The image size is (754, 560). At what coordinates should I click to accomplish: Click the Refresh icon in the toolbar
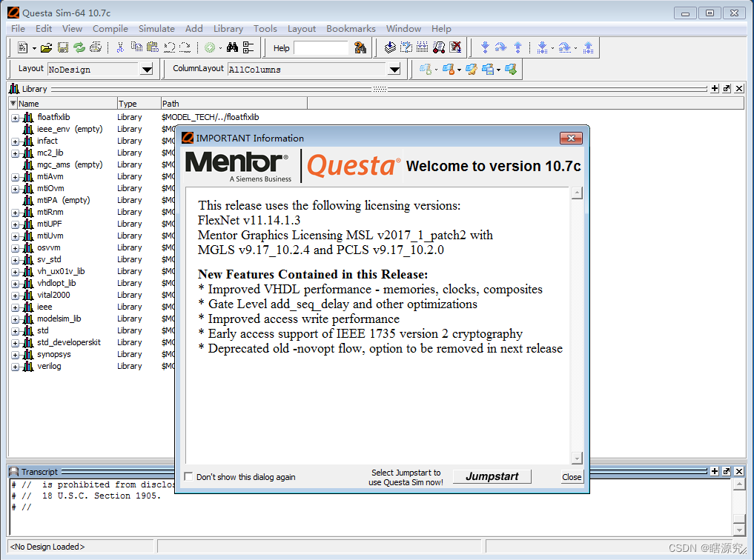click(79, 47)
